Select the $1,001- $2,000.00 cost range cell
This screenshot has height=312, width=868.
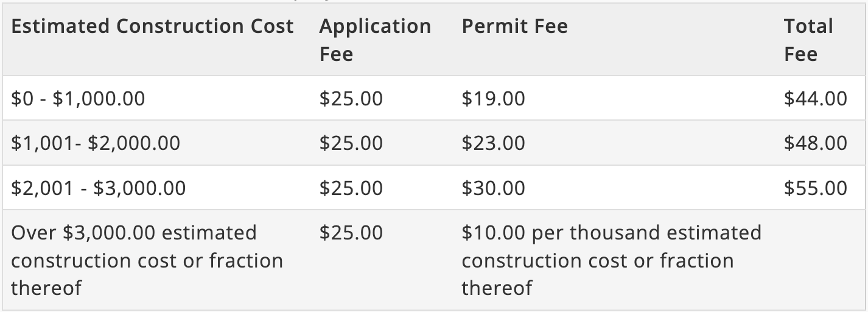click(x=96, y=143)
